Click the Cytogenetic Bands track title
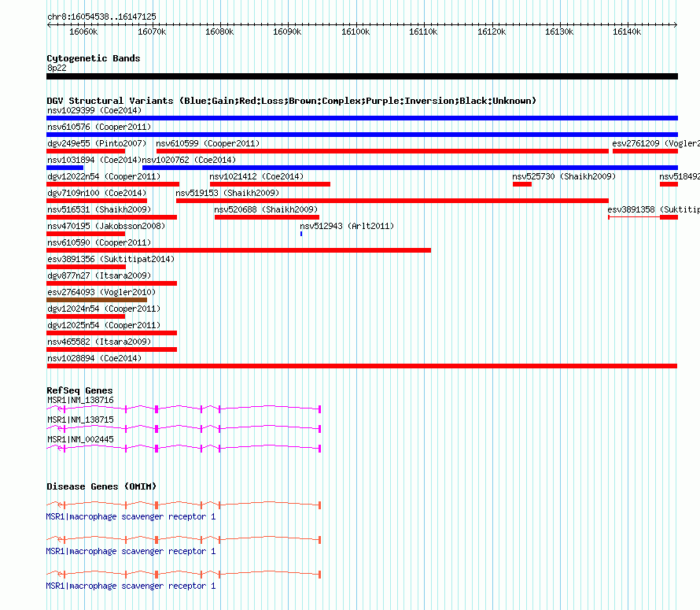 tap(94, 58)
